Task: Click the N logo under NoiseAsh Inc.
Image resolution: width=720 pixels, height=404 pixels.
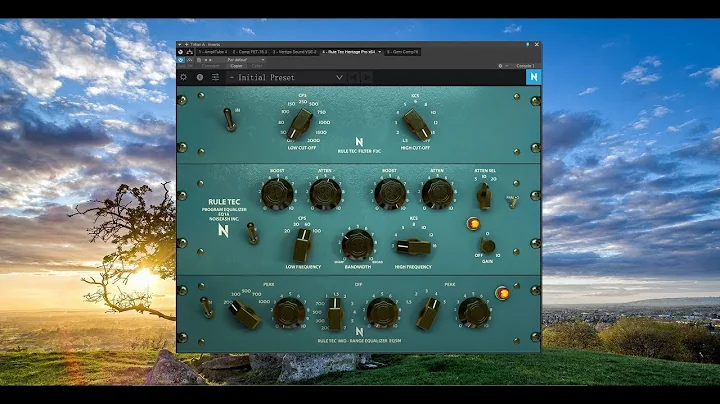Action: [x=223, y=230]
